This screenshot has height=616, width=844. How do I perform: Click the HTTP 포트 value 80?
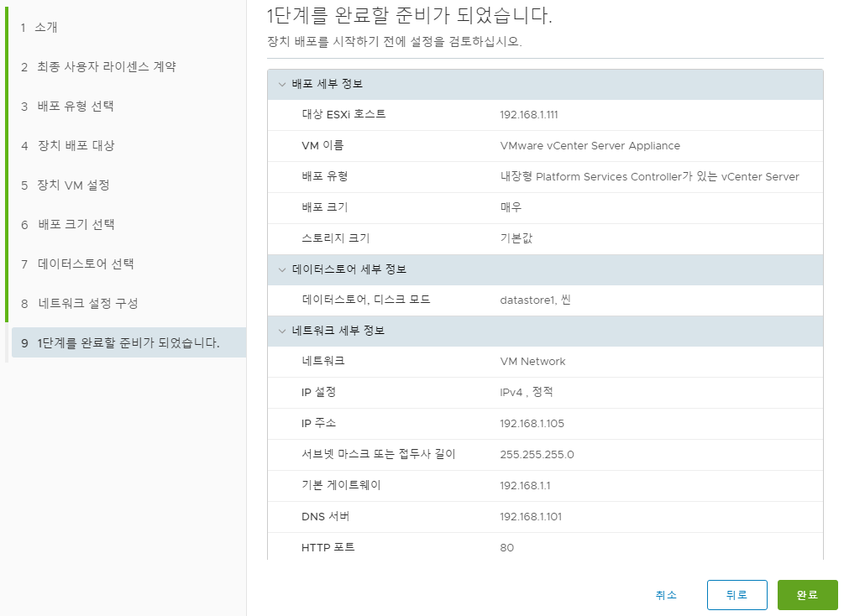(507, 548)
